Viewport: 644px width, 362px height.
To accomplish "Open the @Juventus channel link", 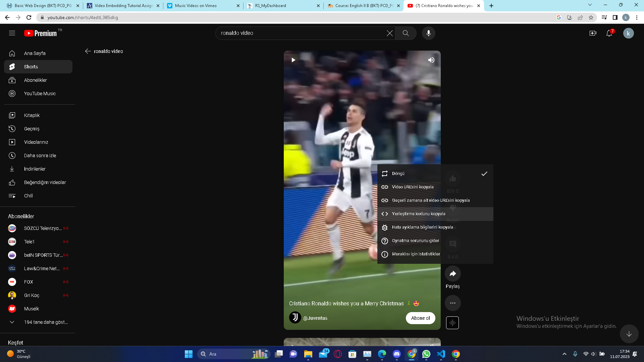I will click(315, 318).
